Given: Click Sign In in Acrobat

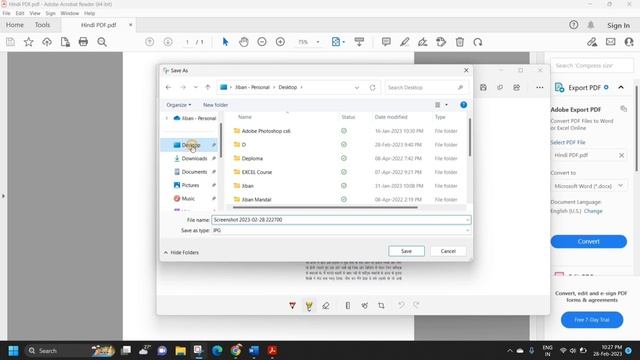Looking at the screenshot, I should [x=618, y=25].
